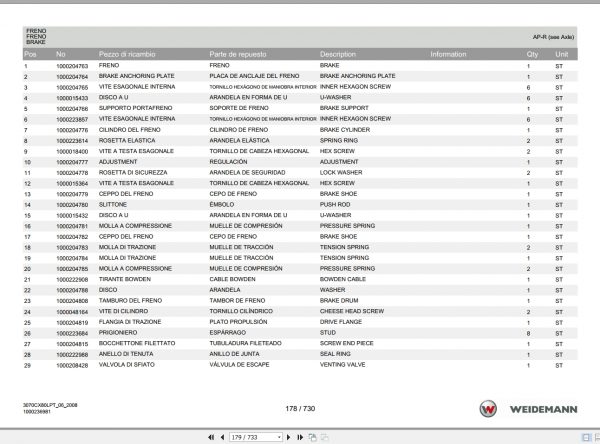Click 'MUELLE DE TRACCIÓN' in row 18
The image size is (600, 444).
click(x=241, y=247)
